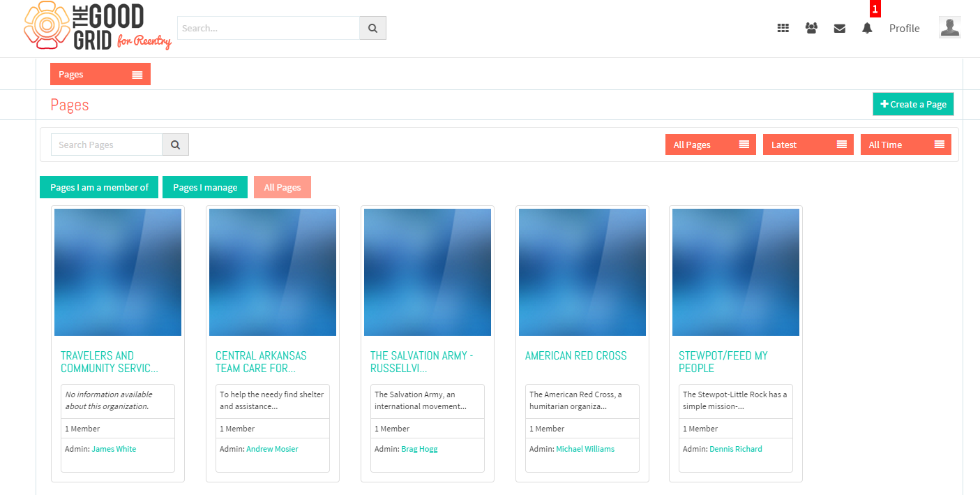Click the Search Pages magnifier button
This screenshot has width=980, height=495.
[176, 145]
